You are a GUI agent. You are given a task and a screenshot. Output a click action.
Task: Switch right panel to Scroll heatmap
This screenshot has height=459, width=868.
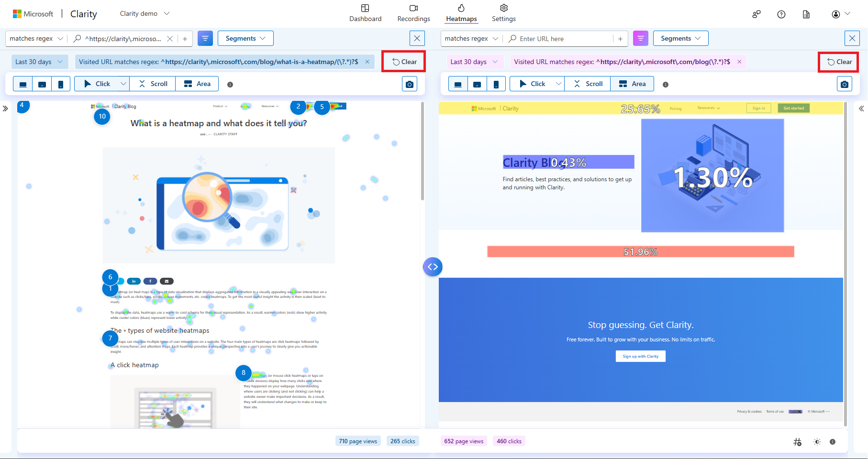[588, 84]
